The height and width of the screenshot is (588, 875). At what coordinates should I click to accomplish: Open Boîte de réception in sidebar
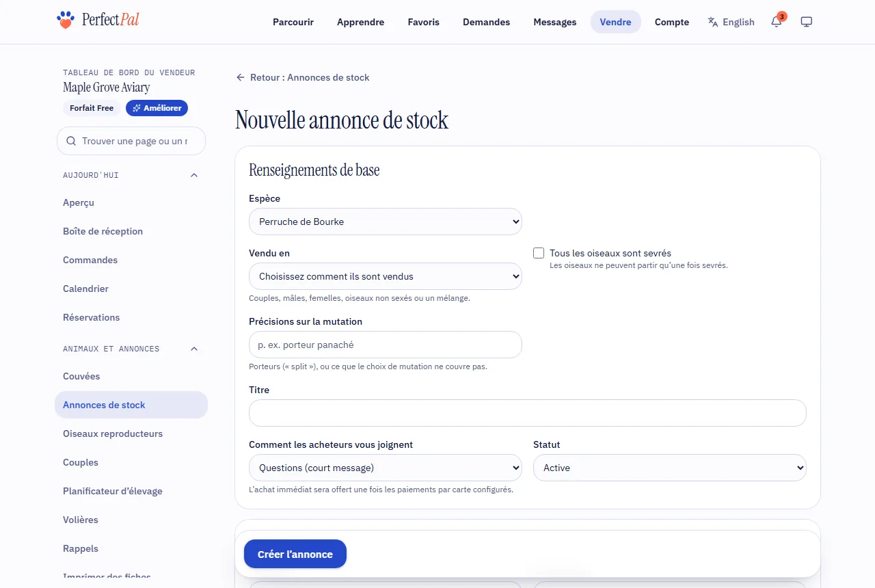tap(131, 231)
